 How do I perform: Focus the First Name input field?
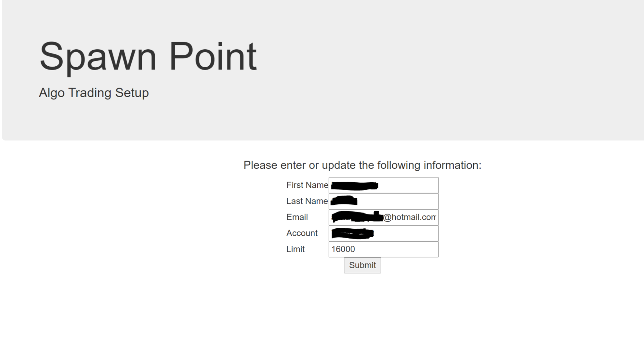[x=383, y=185]
